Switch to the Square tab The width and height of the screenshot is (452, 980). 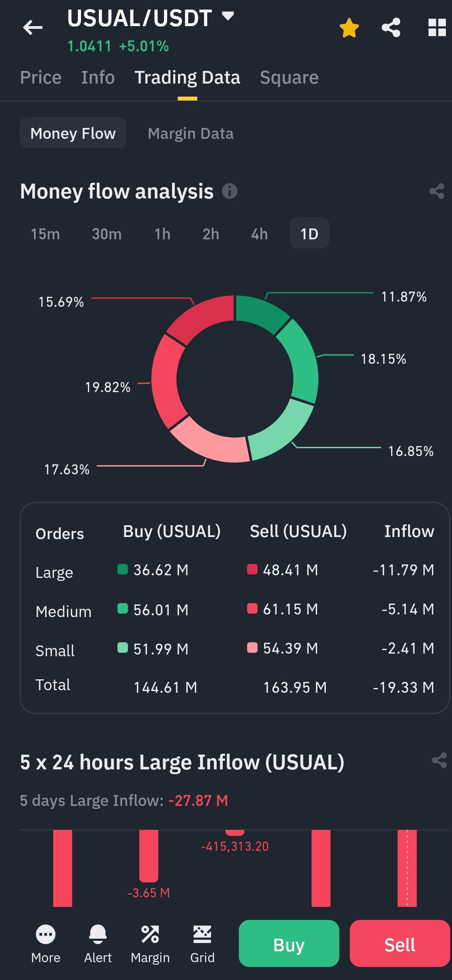[x=289, y=77]
